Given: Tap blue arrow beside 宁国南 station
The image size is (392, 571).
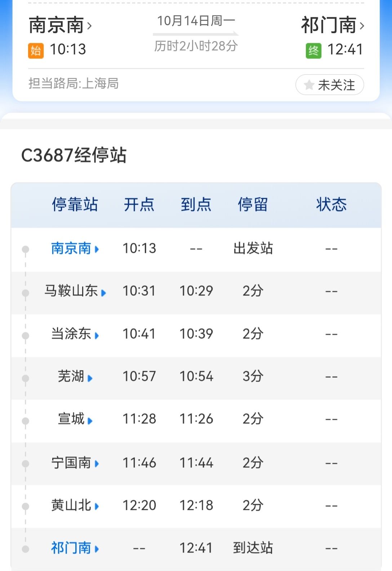Looking at the screenshot, I should [x=97, y=464].
